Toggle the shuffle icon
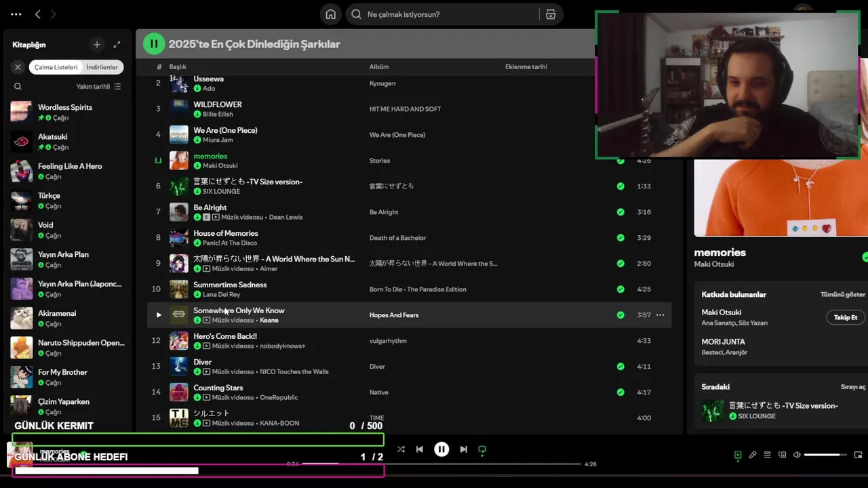 401,449
